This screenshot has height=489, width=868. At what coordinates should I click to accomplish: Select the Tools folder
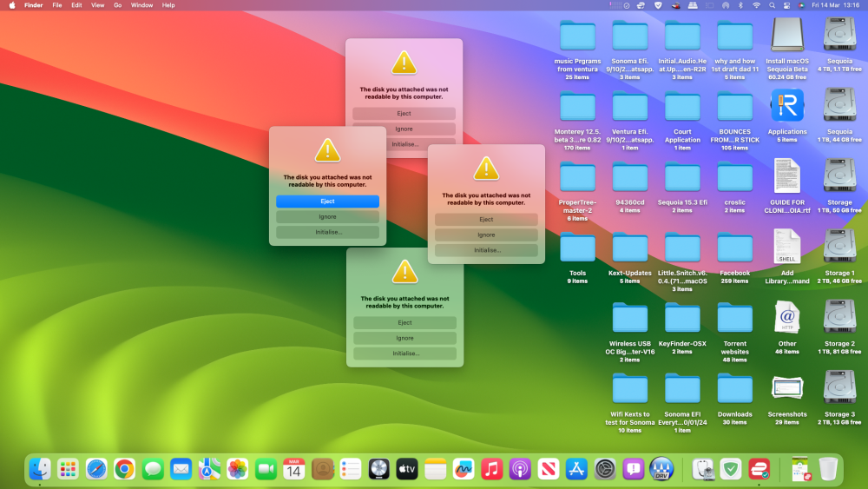click(577, 248)
